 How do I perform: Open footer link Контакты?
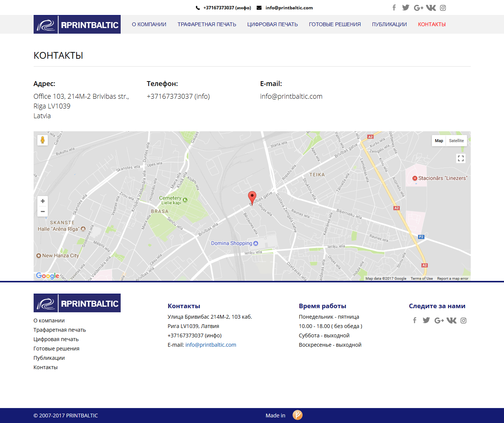tap(46, 367)
